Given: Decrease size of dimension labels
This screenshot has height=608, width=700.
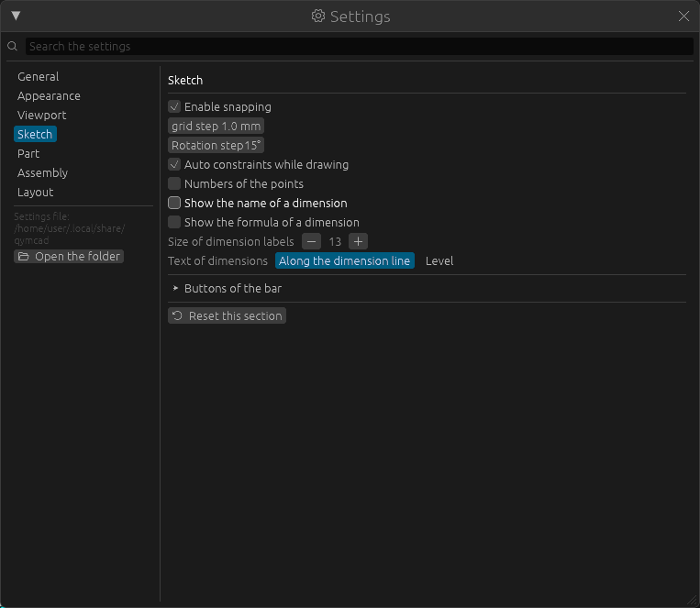Looking at the screenshot, I should click(311, 241).
